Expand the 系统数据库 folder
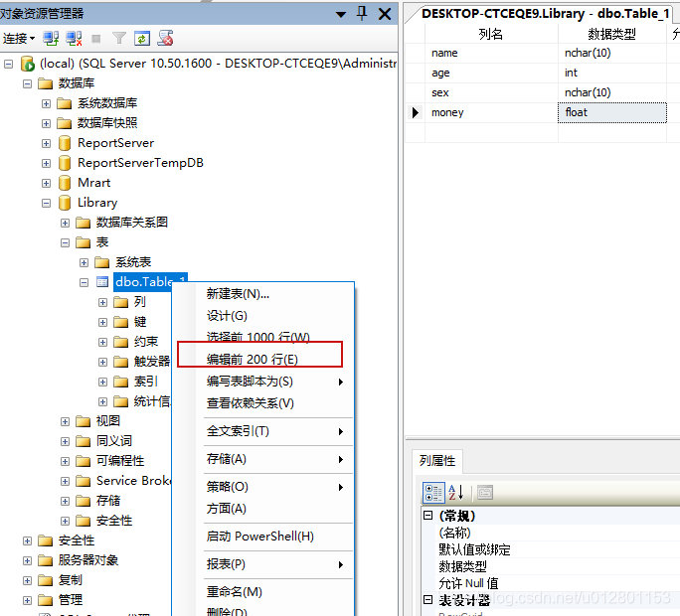The image size is (680, 616). 46,103
